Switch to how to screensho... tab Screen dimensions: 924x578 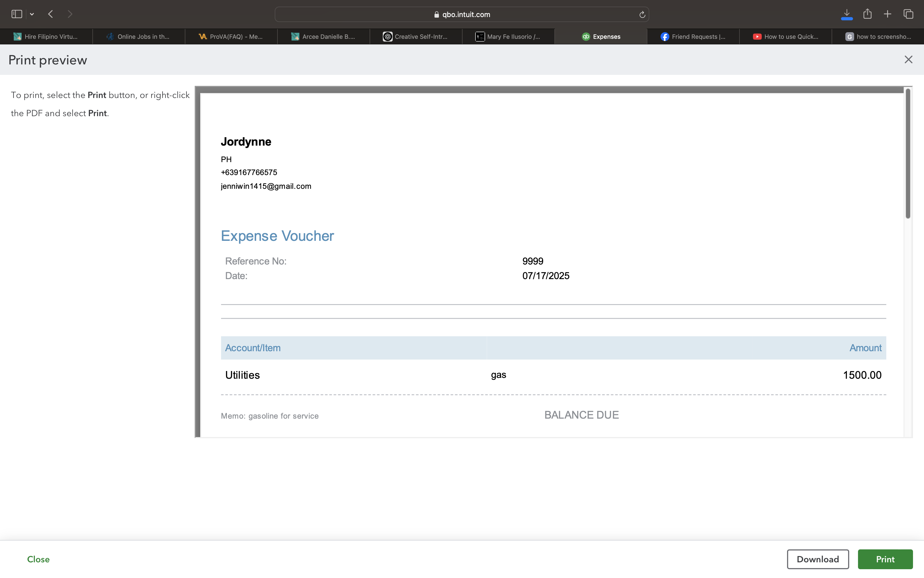point(878,37)
